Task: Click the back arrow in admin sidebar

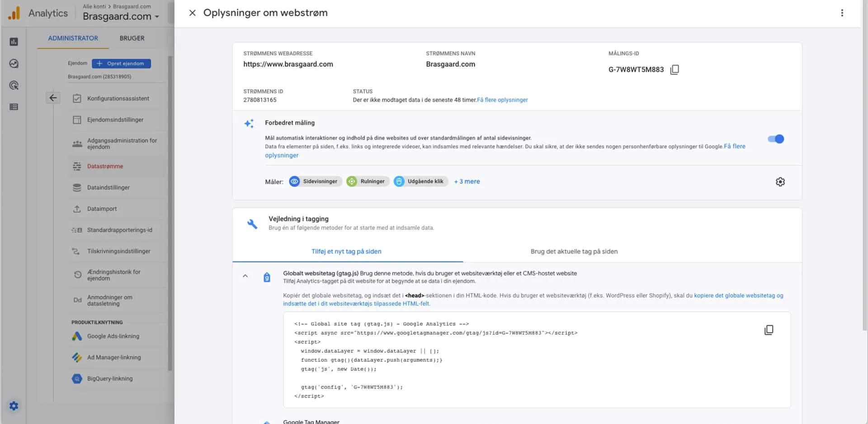Action: click(x=53, y=98)
